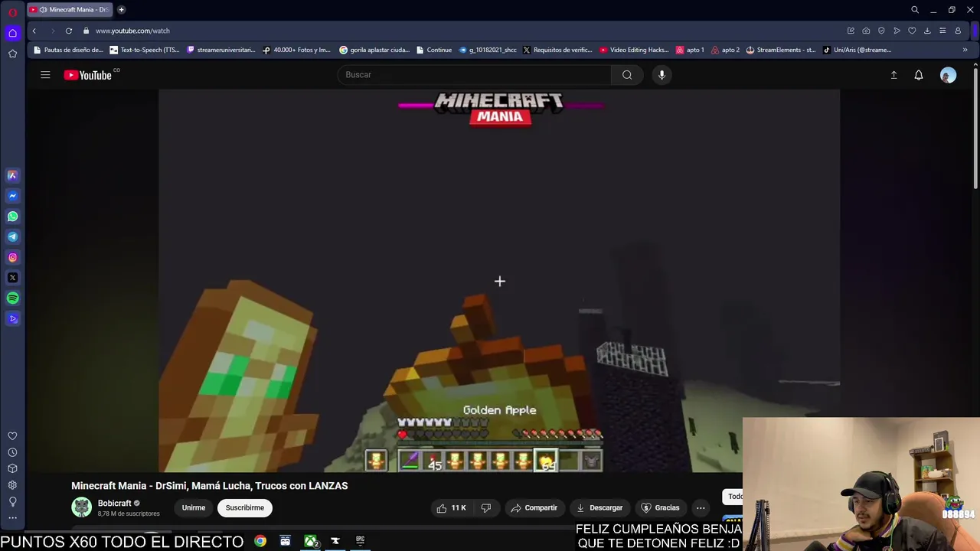980x551 pixels.
Task: Open Instagram in the sidebar
Action: pos(12,257)
